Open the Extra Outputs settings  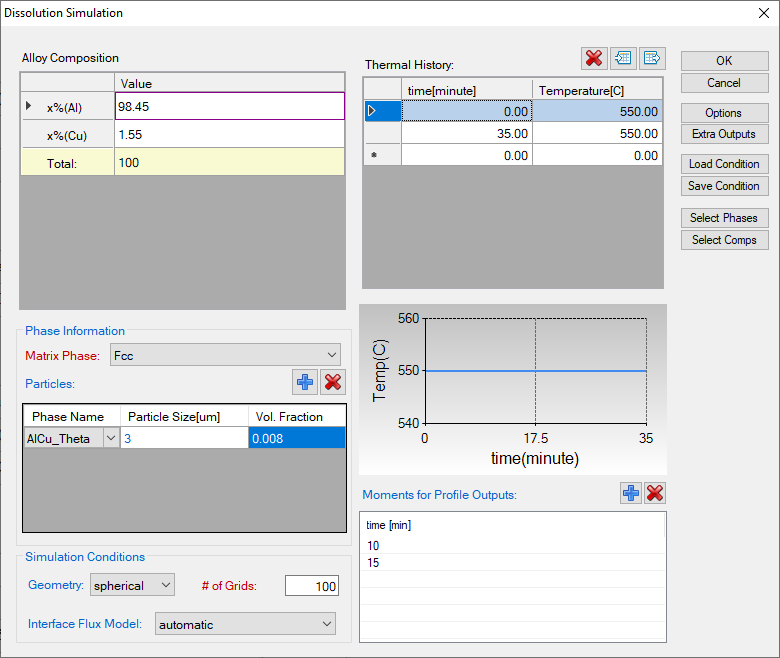tap(724, 134)
